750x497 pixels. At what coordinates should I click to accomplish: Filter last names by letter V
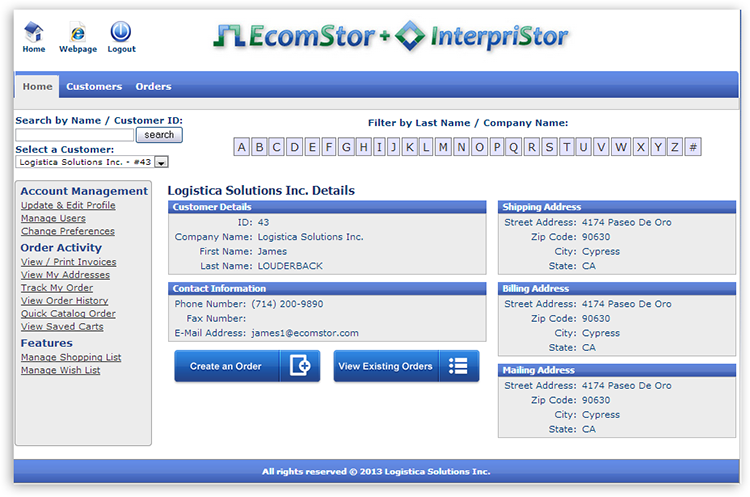click(x=601, y=147)
